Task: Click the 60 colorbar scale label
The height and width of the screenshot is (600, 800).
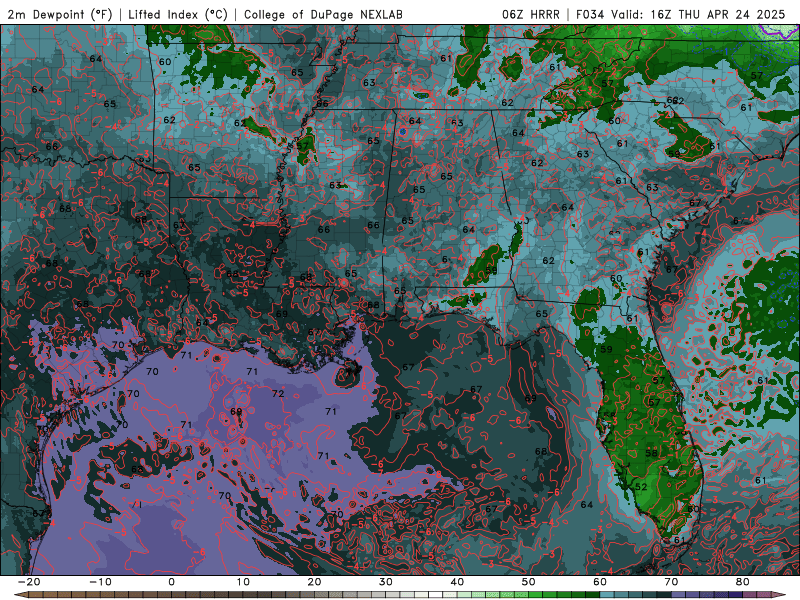Action: point(600,582)
